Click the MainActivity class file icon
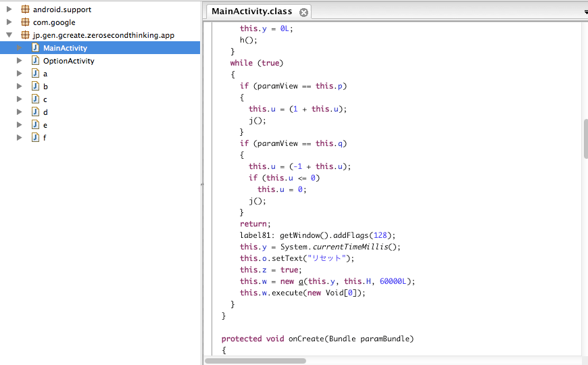 point(35,48)
